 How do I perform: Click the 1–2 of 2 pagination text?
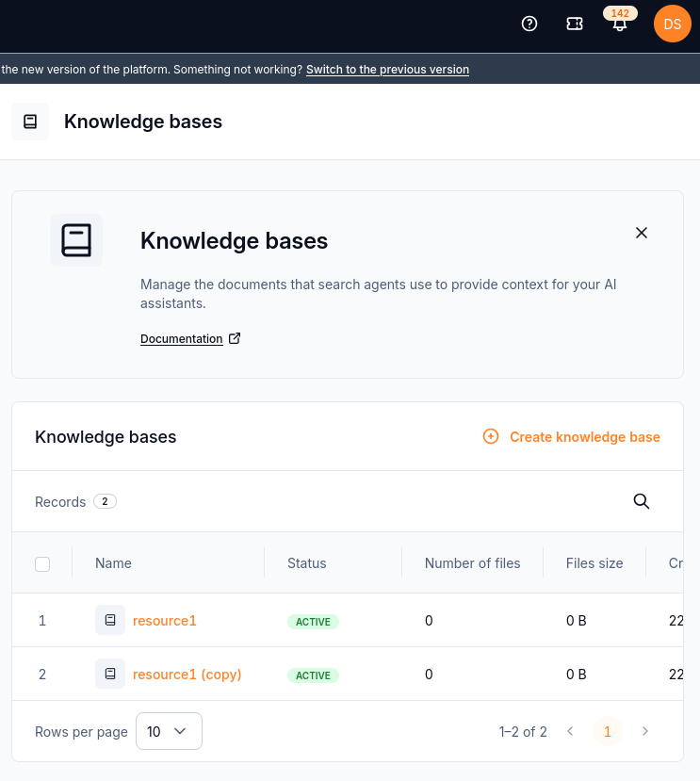523,732
